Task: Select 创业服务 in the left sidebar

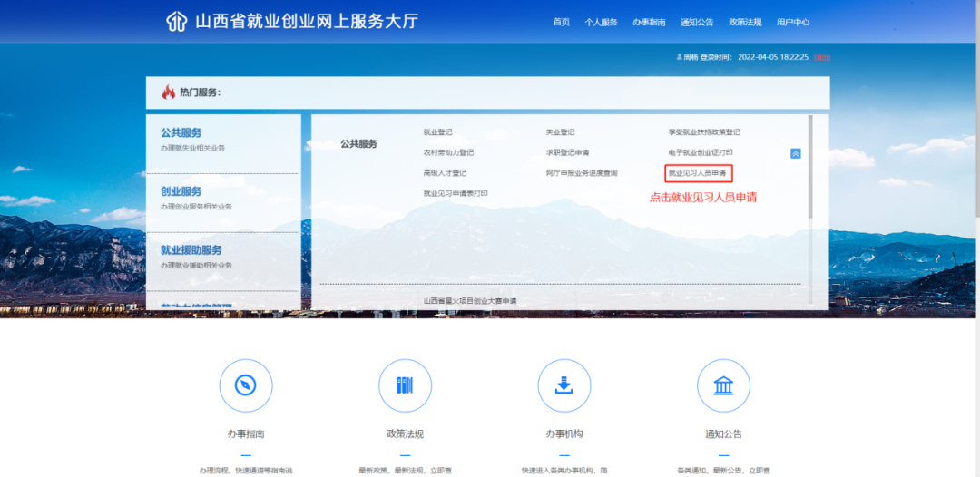Action: pyautogui.click(x=181, y=191)
